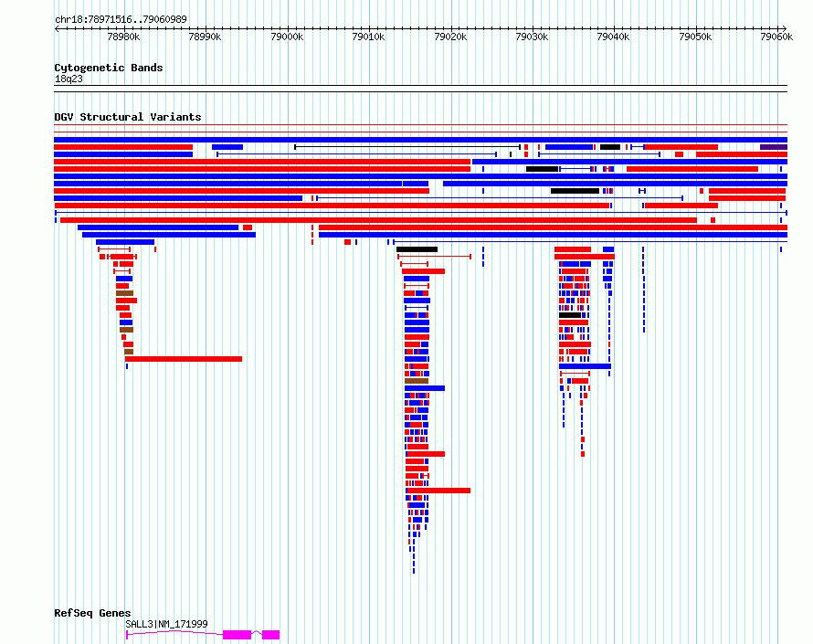Screen dimensions: 813x644
Task: Click the 79030k scale label
Action: [x=532, y=37]
